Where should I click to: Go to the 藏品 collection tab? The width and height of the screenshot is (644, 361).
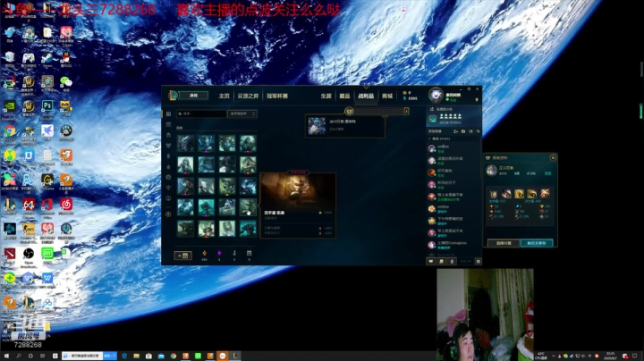click(x=344, y=96)
